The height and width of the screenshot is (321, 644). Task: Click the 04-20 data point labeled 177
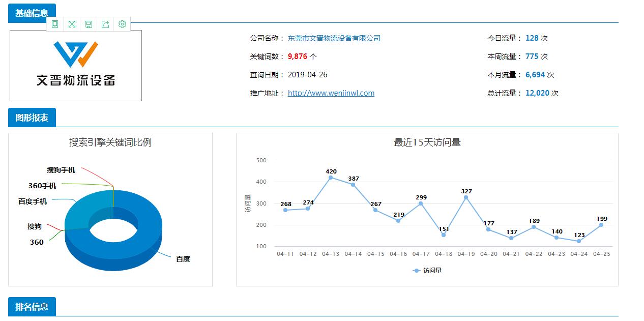coord(488,229)
